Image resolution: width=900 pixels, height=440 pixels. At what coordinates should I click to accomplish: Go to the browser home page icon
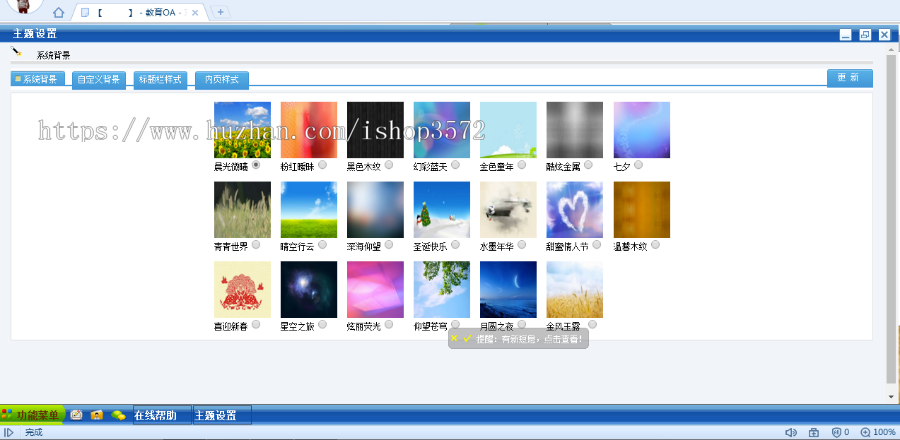coord(59,12)
